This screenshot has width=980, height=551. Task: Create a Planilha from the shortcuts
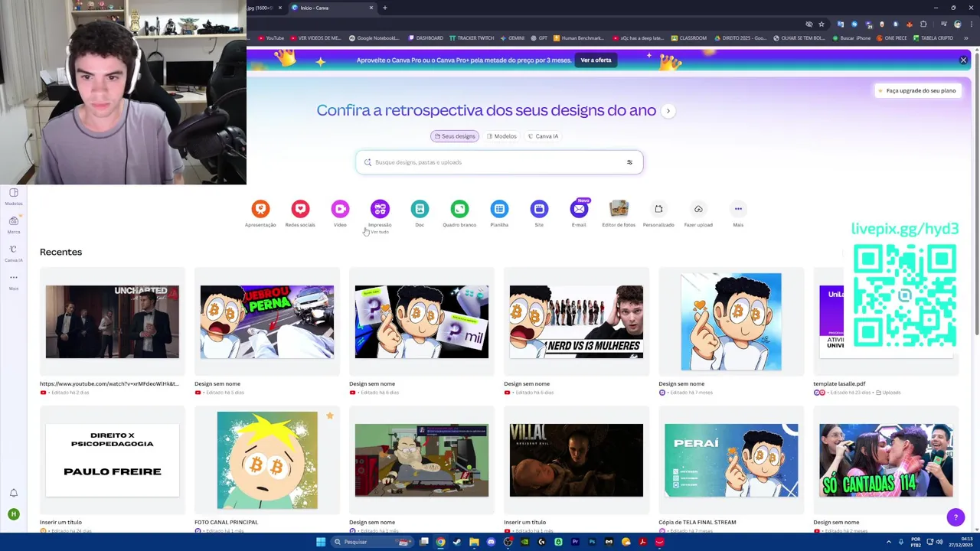[499, 208]
